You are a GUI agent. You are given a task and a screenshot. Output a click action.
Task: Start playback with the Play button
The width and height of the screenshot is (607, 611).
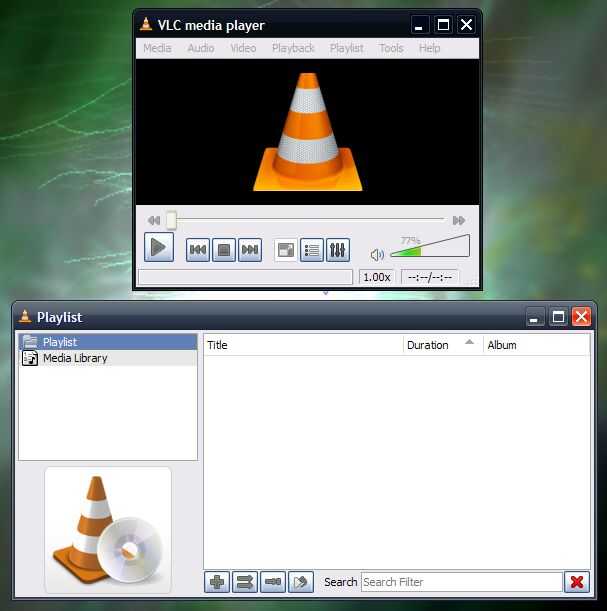(159, 247)
